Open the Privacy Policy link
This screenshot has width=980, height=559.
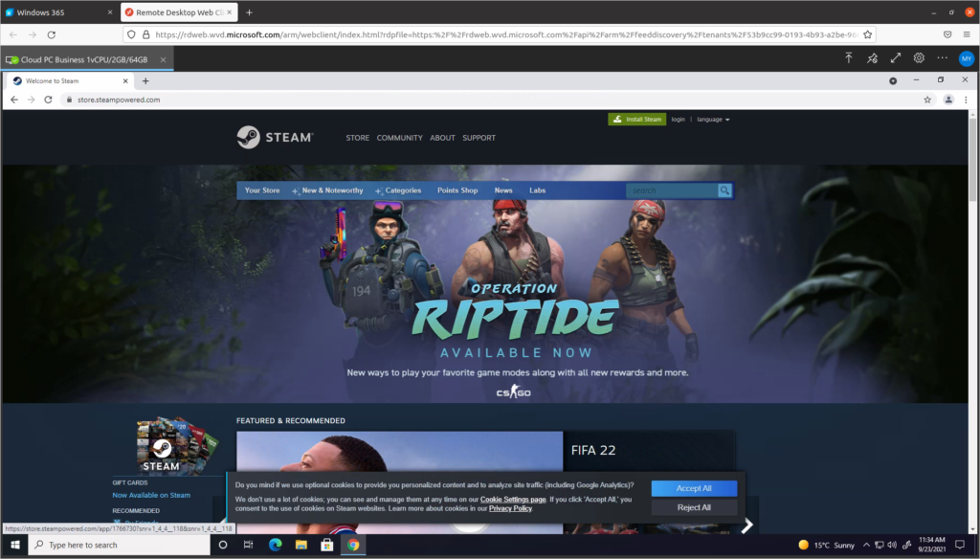point(510,509)
